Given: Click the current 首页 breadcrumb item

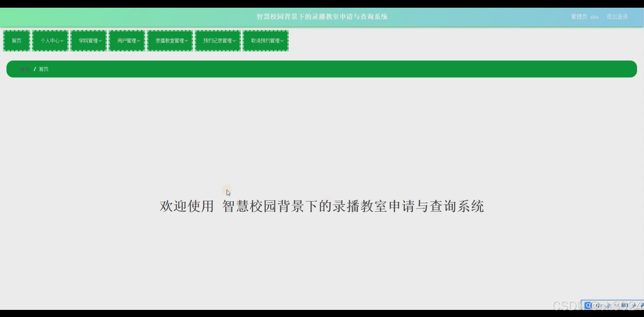Looking at the screenshot, I should [44, 69].
